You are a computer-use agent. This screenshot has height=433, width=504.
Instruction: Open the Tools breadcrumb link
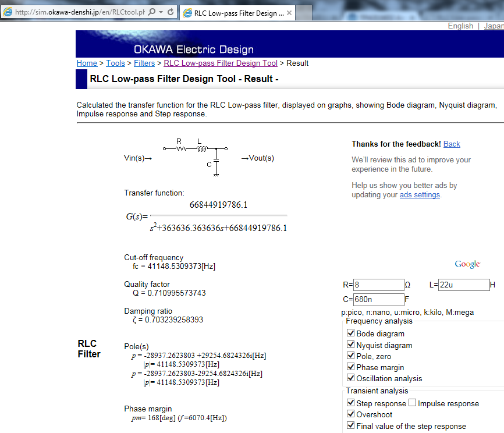pos(115,63)
